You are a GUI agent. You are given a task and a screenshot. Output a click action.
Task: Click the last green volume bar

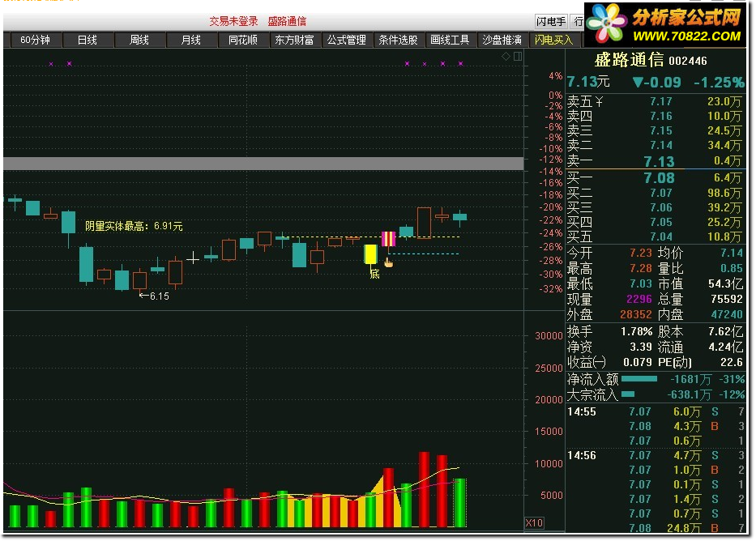point(460,503)
